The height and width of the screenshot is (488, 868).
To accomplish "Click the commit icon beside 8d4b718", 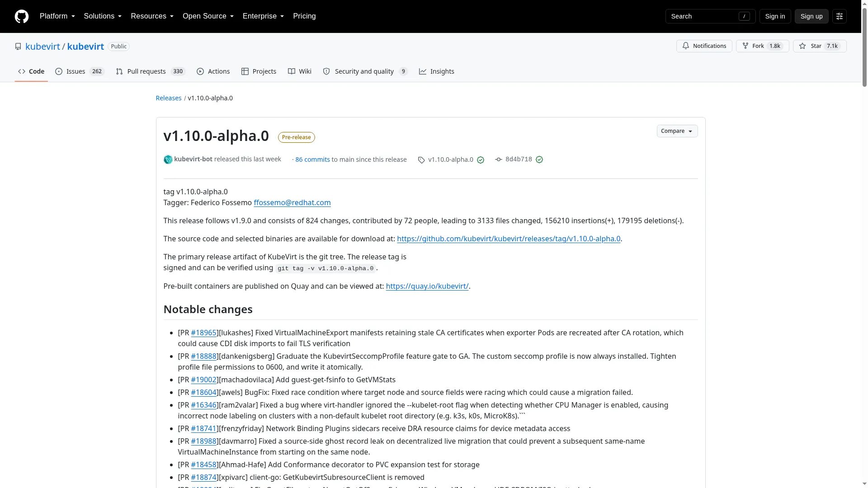I will click(499, 160).
